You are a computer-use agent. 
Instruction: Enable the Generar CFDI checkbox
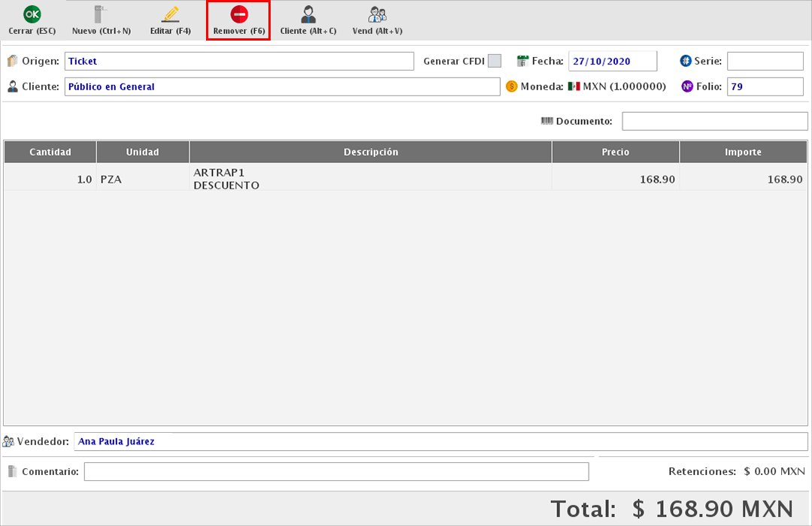click(494, 61)
